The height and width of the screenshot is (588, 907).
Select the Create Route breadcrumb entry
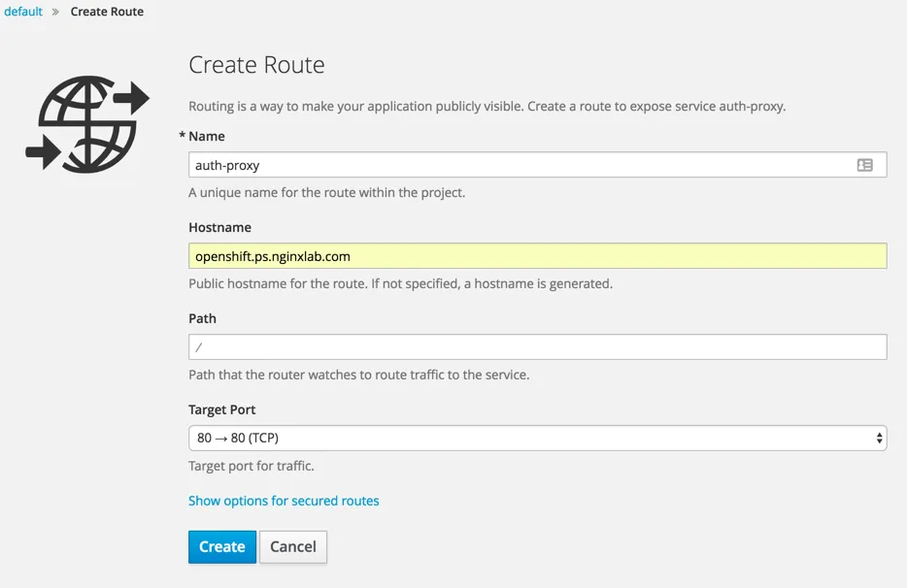tap(107, 12)
